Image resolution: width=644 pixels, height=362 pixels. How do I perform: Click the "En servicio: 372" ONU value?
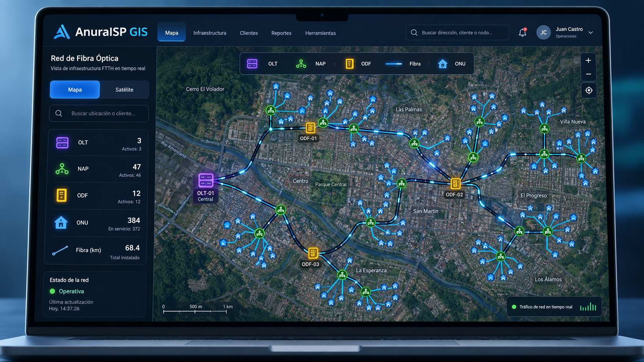coord(124,229)
